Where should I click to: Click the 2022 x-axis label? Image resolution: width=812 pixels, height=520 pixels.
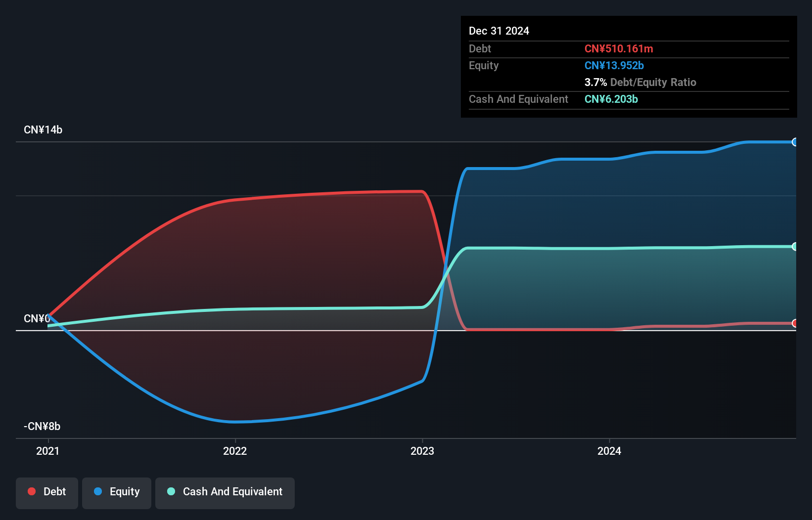tap(235, 451)
